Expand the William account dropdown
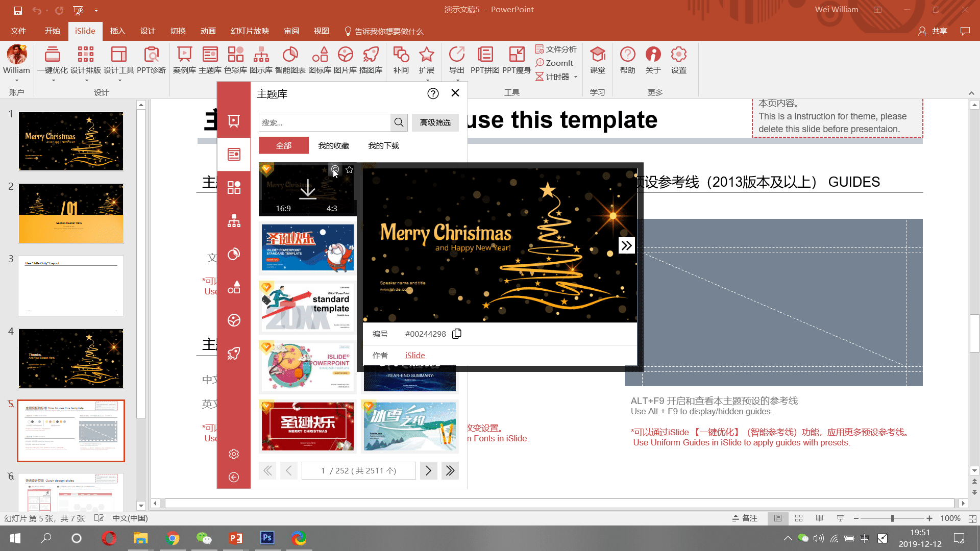The width and height of the screenshot is (980, 551). [17, 81]
